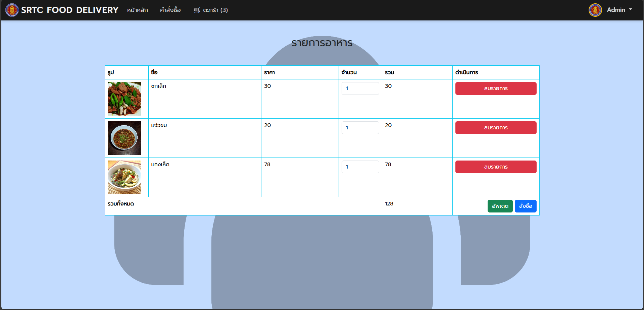Click the Admin username text
This screenshot has width=644, height=310.
(616, 10)
